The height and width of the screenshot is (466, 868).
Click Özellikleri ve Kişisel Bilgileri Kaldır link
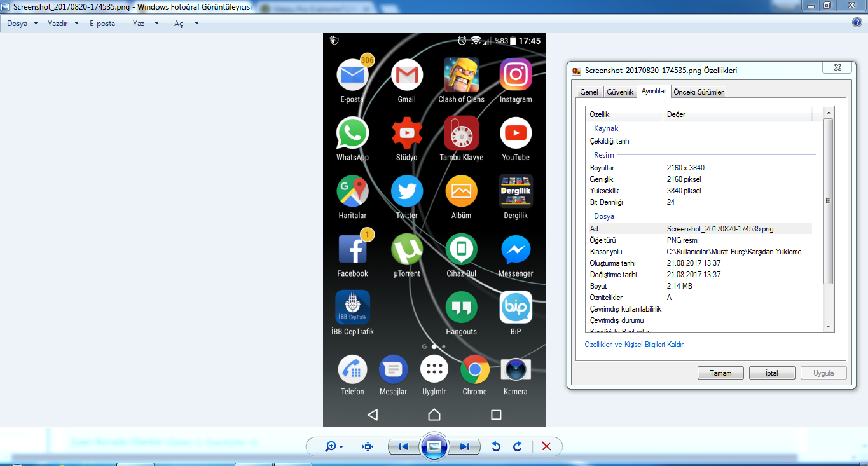pos(634,345)
